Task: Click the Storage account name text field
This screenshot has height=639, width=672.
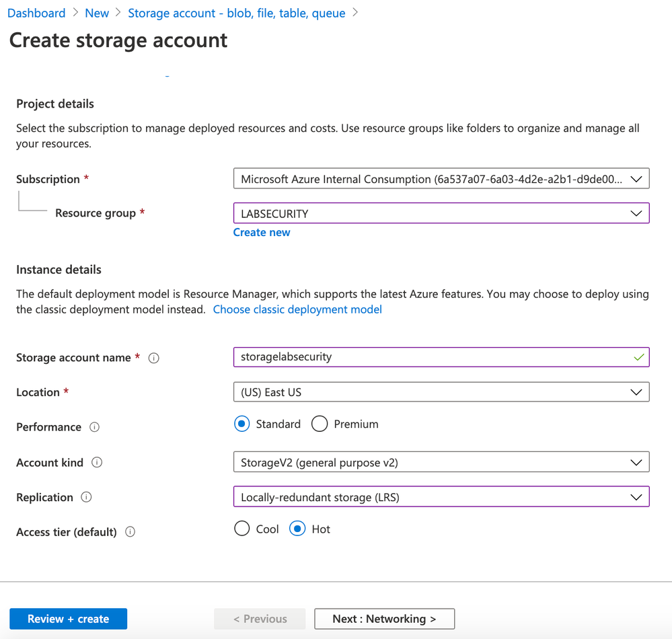Action: pos(431,356)
